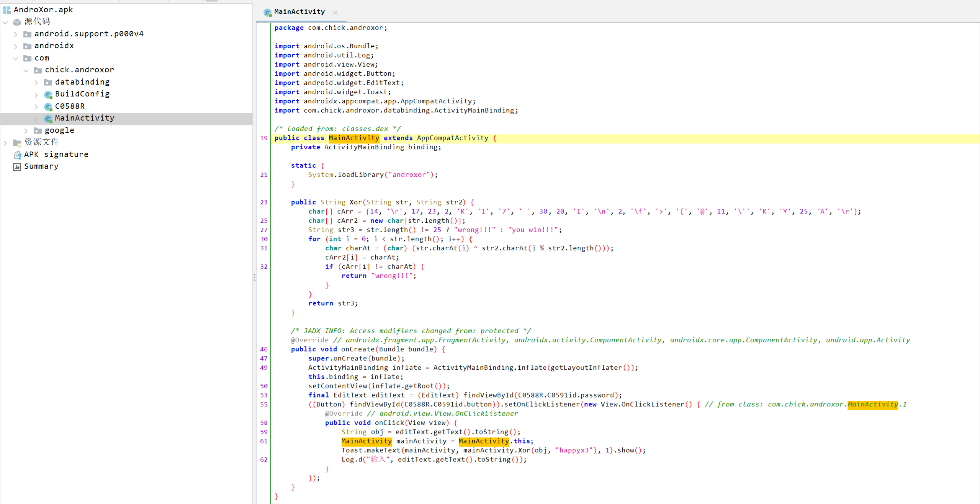Expand the MainActivity class node
Viewport: 980px width, 504px height.
pyautogui.click(x=36, y=119)
